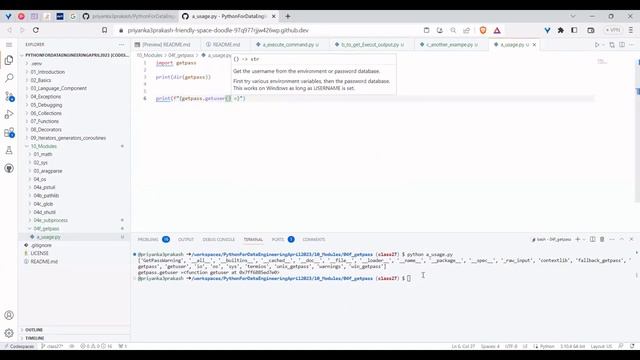Open the Explorer view in activity bar
Screen dimensions: 640x360
[9, 60]
